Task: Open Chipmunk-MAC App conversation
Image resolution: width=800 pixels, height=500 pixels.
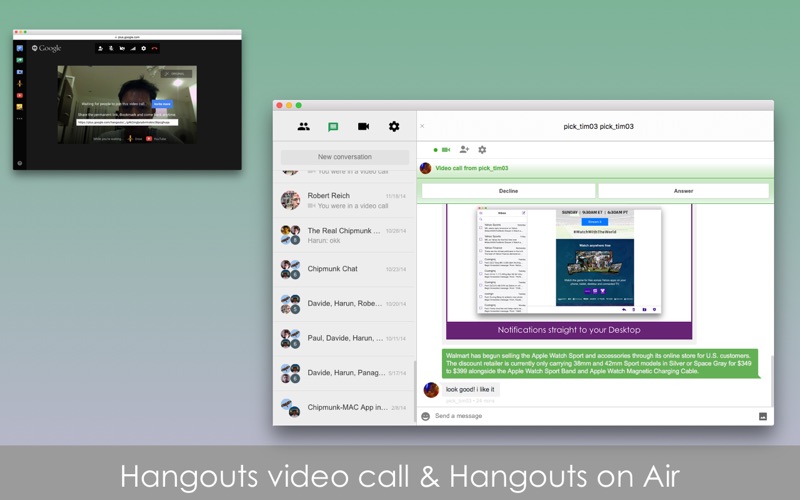Action: coord(345,408)
